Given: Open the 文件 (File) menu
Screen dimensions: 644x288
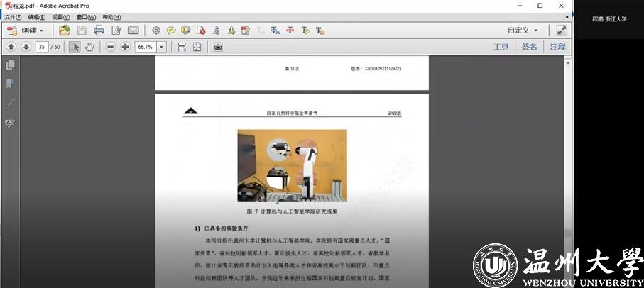Looking at the screenshot, I should click(x=13, y=17).
